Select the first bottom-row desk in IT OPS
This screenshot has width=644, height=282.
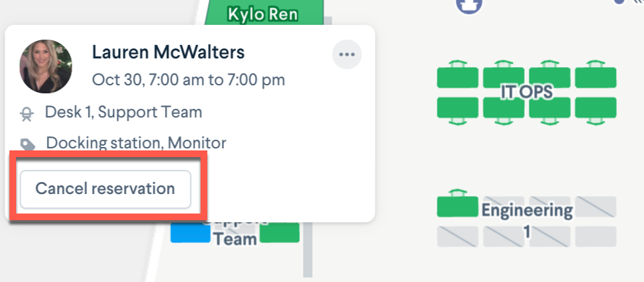(x=457, y=110)
